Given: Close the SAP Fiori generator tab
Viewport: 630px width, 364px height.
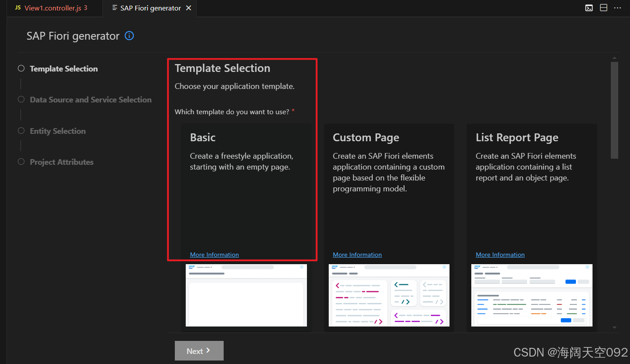Looking at the screenshot, I should [x=188, y=8].
